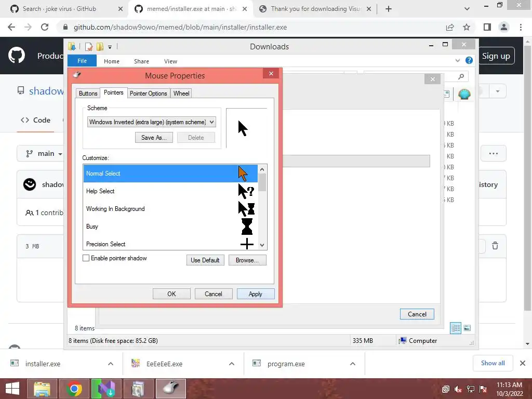Click the GitHub logo

(x=17, y=55)
